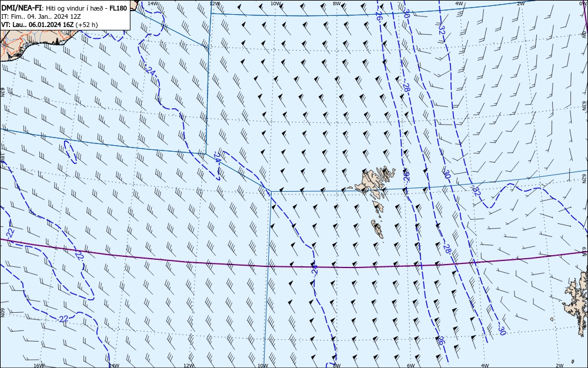Click the '4W' longitude label on the top edge
Viewport: 588px width, 368px height.
coord(459,4)
